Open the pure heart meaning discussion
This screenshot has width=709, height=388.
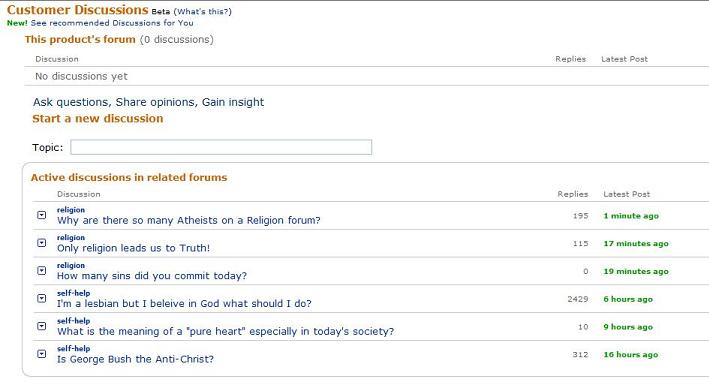226,331
